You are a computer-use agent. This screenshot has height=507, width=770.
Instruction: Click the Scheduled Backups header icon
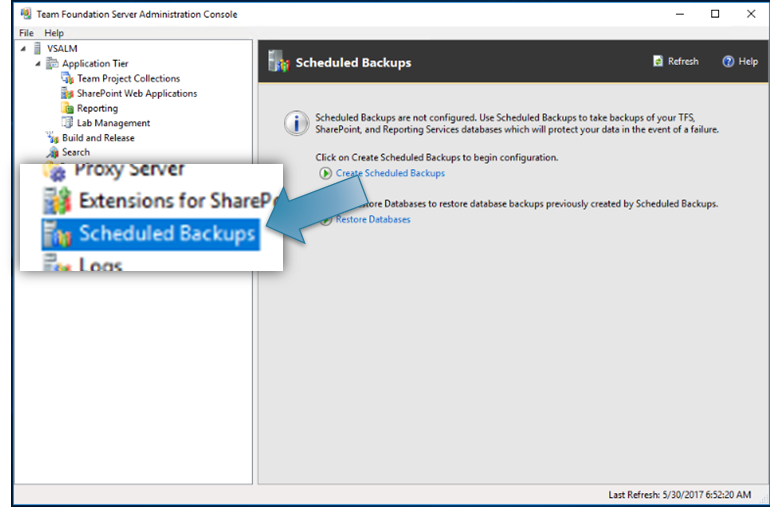coord(279,62)
